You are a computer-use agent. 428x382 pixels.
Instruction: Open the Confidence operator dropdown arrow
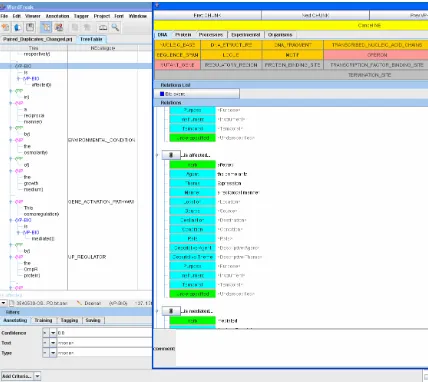pos(53,333)
